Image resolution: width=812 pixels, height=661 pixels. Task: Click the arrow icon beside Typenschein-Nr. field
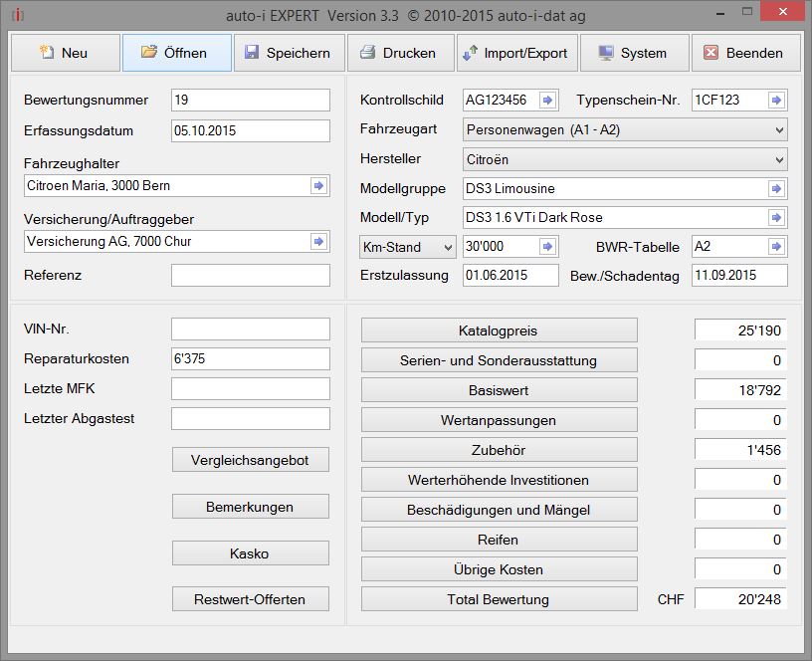[x=776, y=100]
